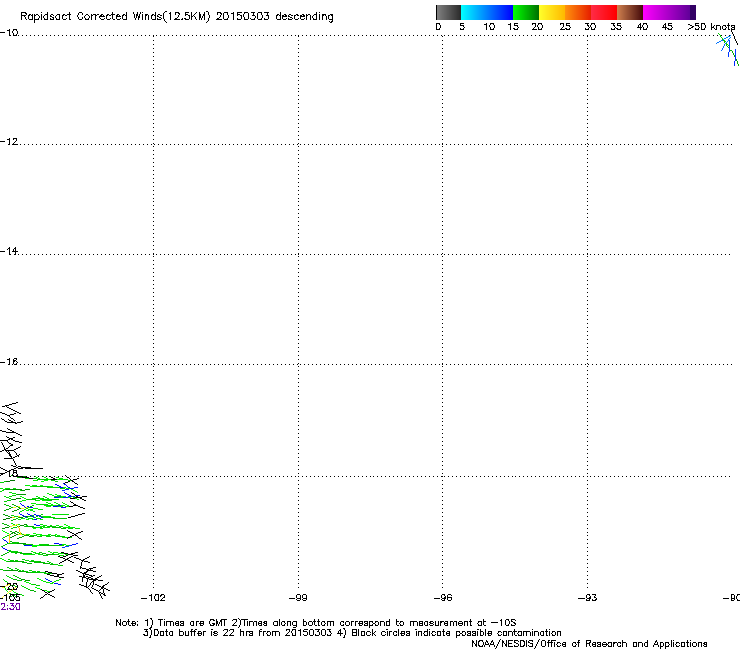The height and width of the screenshot is (650, 740).
Task: Click the latitude label '-16'
Action: pos(9,362)
